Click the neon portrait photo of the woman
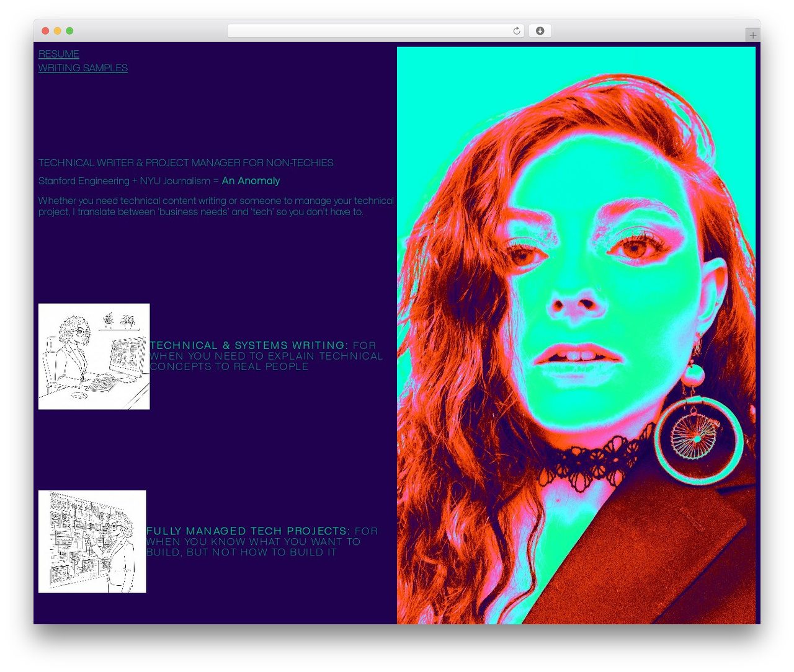The image size is (794, 672). tap(576, 335)
